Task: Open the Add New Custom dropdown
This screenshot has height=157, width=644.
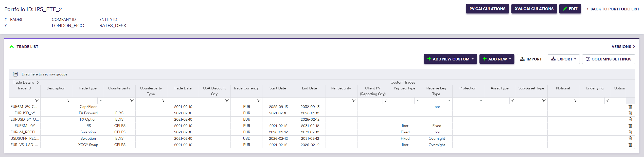Action: tap(450, 59)
